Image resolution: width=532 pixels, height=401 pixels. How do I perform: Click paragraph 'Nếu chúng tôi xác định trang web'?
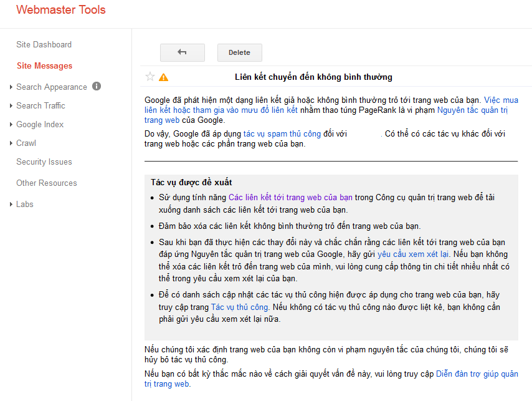pos(326,354)
